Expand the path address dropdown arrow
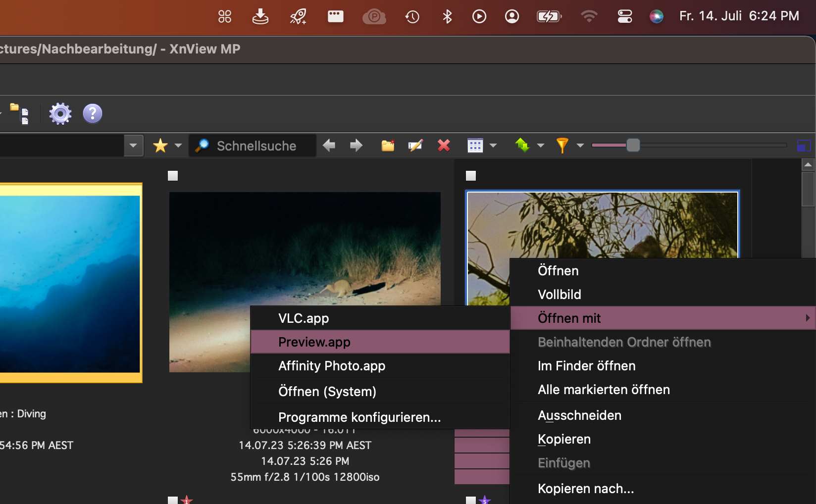The image size is (816, 504). tap(133, 146)
